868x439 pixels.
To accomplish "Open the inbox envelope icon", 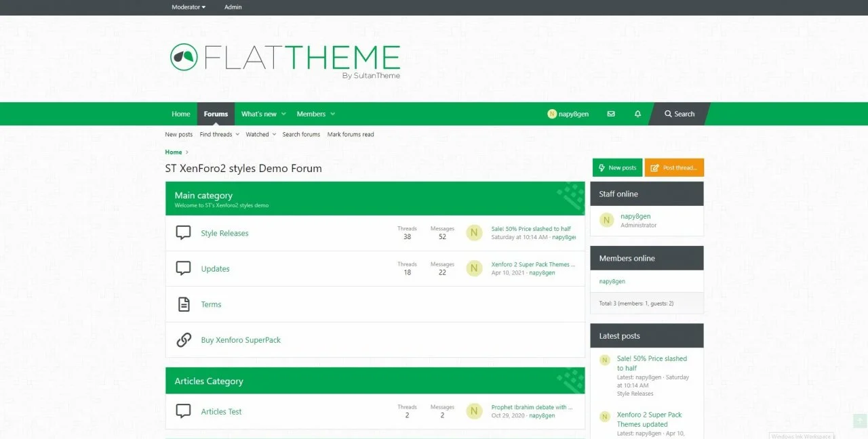I will click(x=611, y=114).
